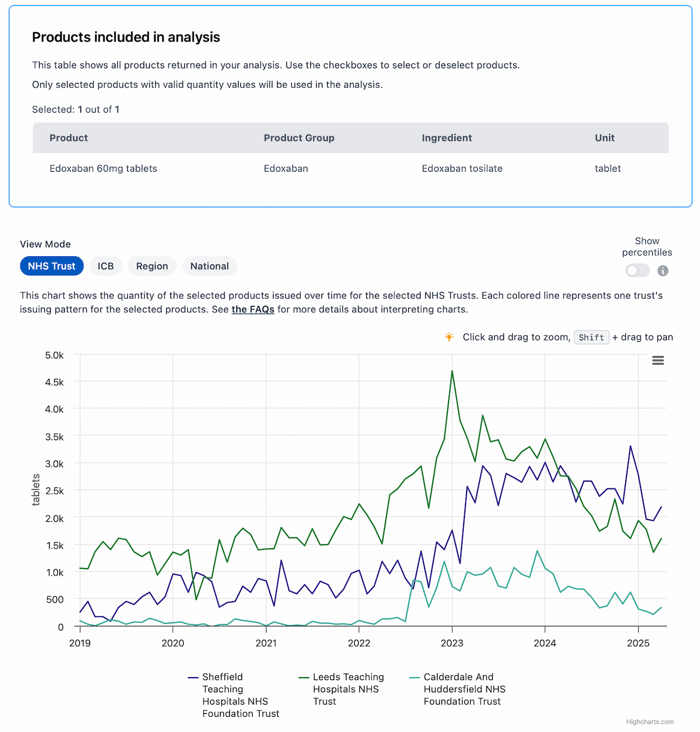The image size is (700, 732).
Task: Select the Edoxaban 60mg tablets row
Action: (103, 169)
